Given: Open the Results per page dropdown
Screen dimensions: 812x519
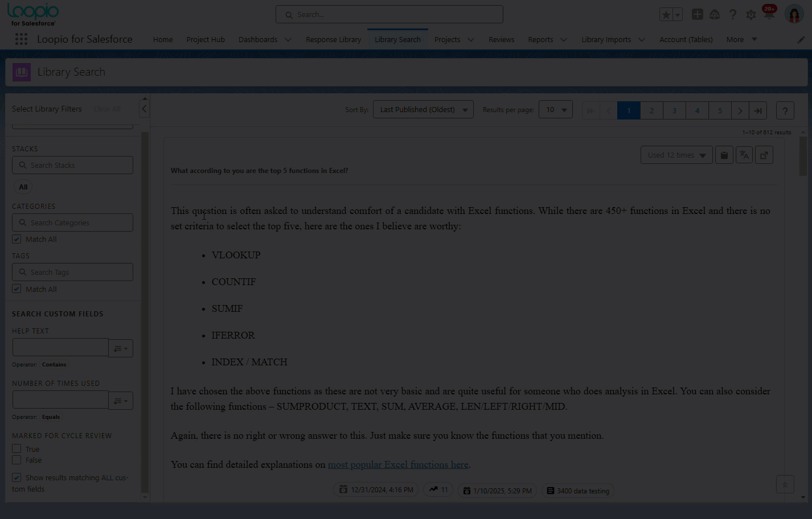Looking at the screenshot, I should (x=556, y=109).
